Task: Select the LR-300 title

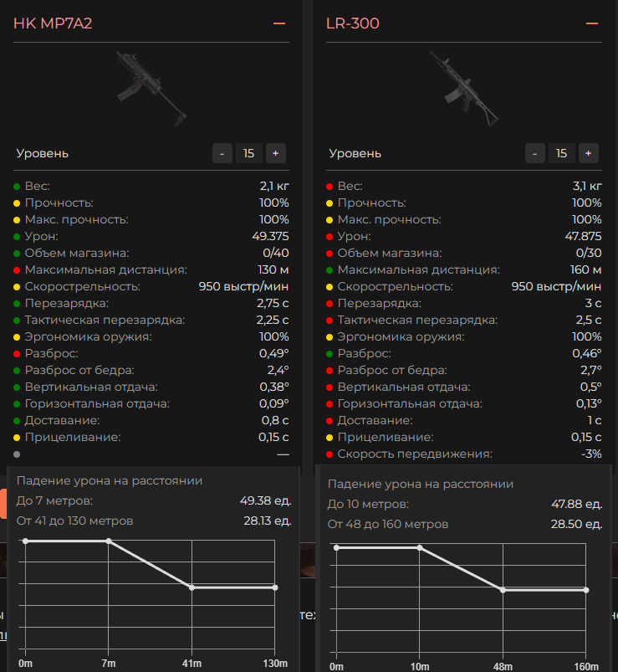Action: (352, 23)
